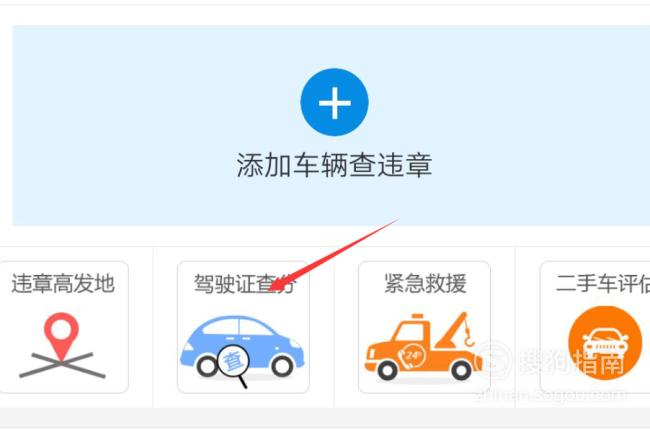Screen dimensions: 650x429
Task: Open the 添加车辆查违章 text link
Action: pos(334,165)
